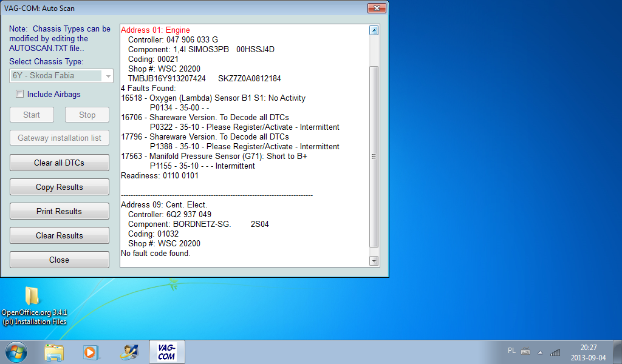Click the Stop button

pyautogui.click(x=87, y=115)
